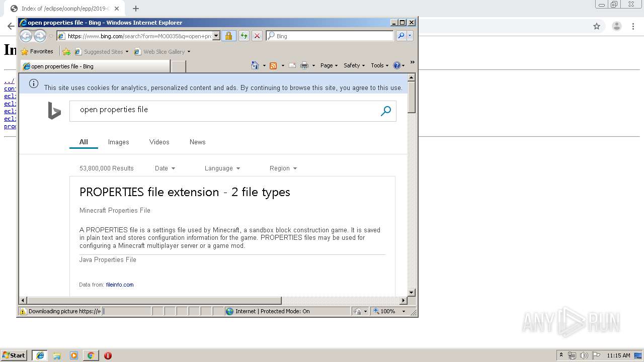Click the IE Back navigation button

(x=26, y=36)
